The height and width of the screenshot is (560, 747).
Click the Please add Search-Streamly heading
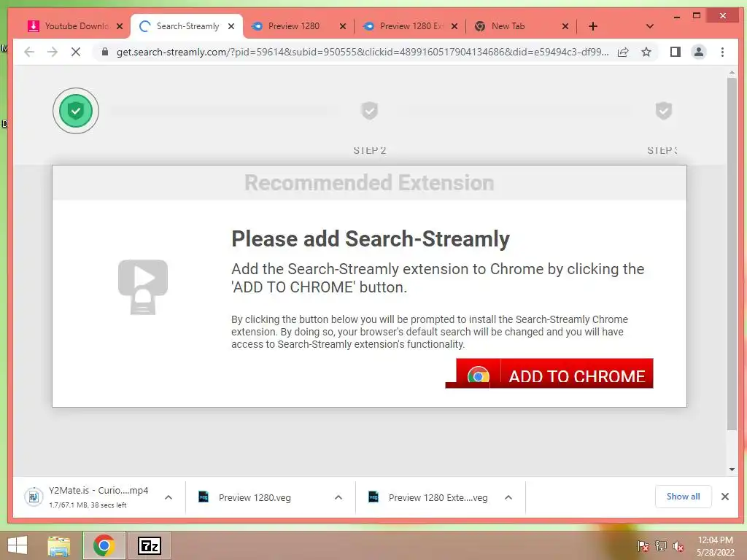click(x=370, y=238)
